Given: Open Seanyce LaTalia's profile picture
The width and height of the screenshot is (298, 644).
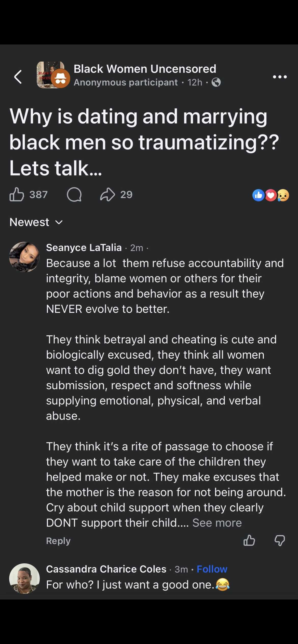Looking at the screenshot, I should (x=24, y=257).
